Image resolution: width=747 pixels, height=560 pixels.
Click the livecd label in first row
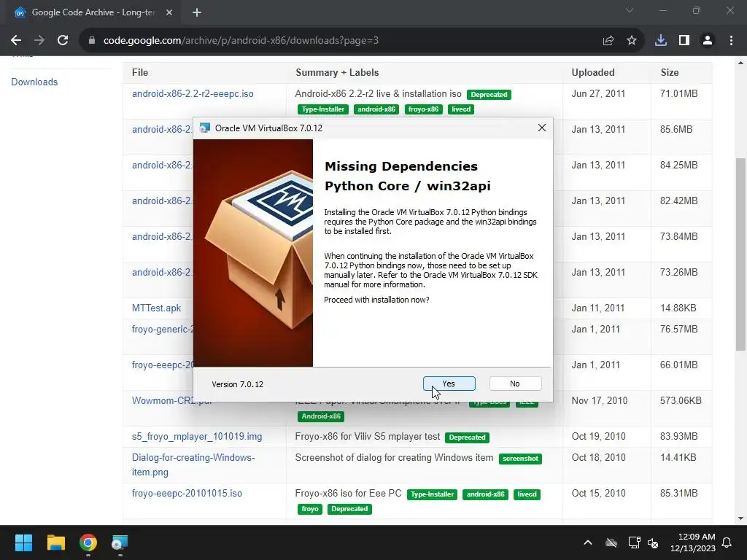coord(461,109)
